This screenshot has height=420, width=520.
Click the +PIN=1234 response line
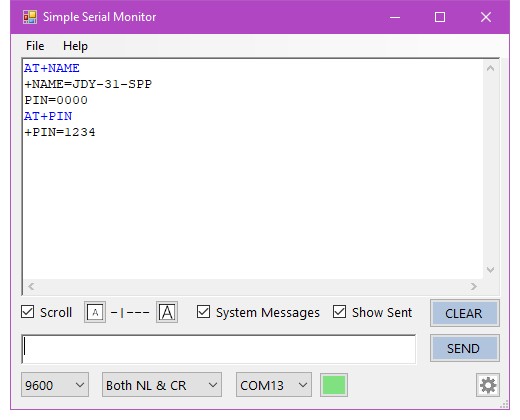coord(60,132)
